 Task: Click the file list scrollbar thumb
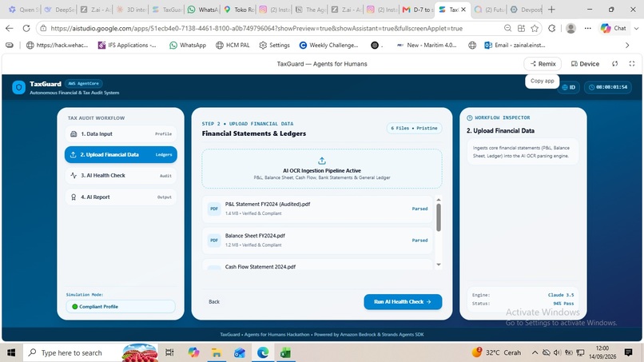tap(439, 217)
